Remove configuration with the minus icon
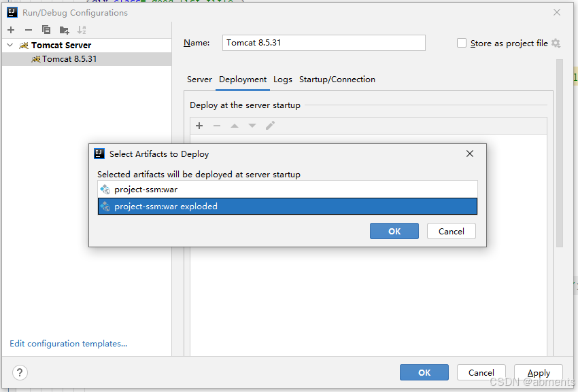Image resolution: width=578 pixels, height=392 pixels. point(29,30)
